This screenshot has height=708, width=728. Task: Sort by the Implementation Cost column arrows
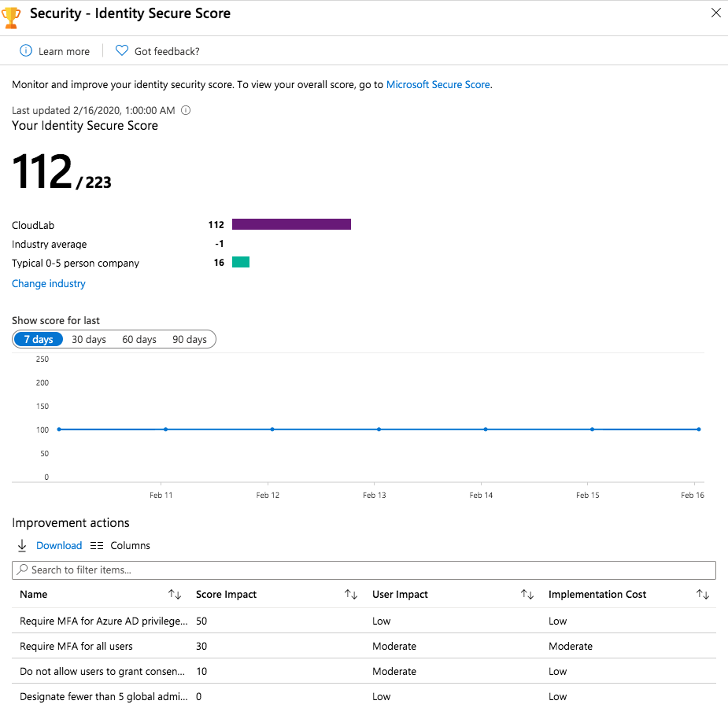pos(703,595)
